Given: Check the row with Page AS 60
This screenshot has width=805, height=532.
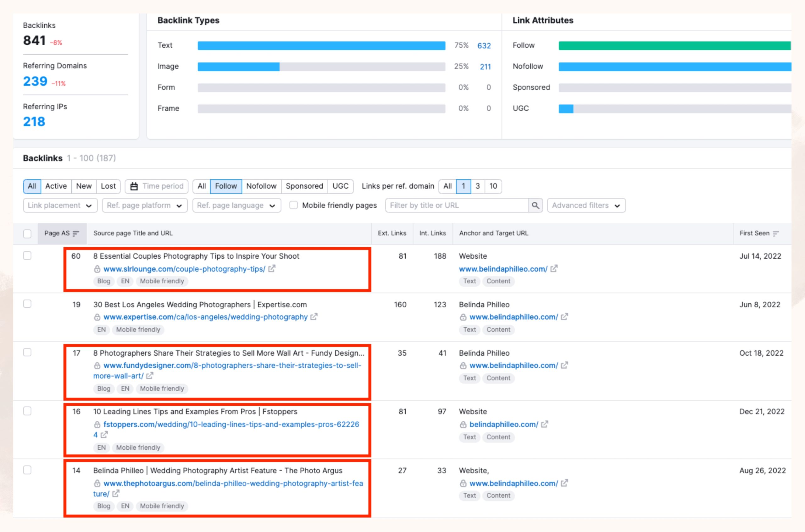Looking at the screenshot, I should click(x=27, y=255).
